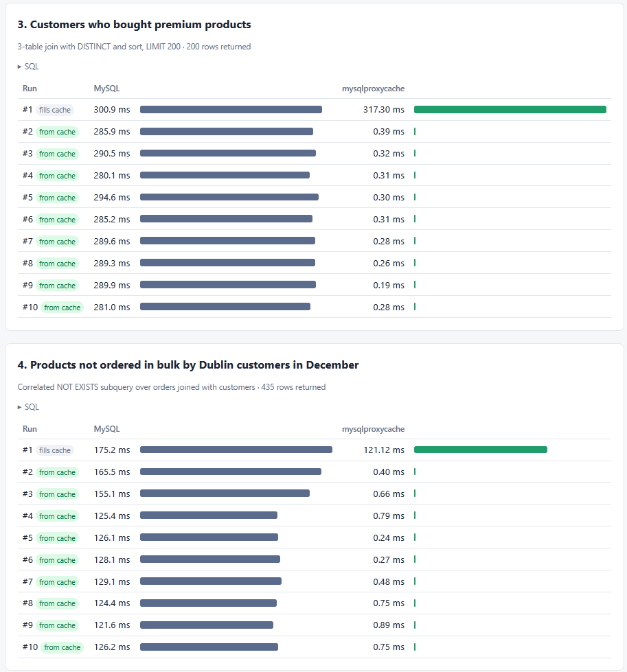Viewport: 627px width, 672px height.
Task: Click 'mysqlproxycache' column header in premium products table
Action: (x=373, y=89)
